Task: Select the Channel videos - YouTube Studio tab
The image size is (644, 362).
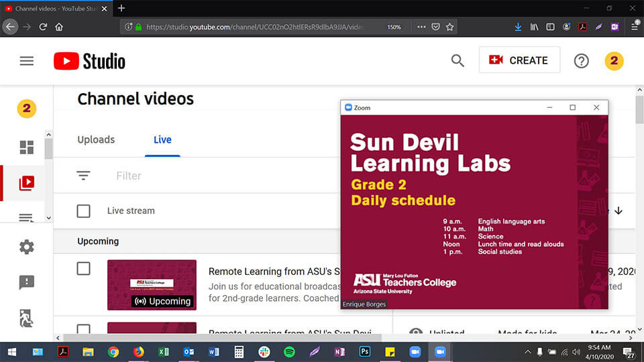Action: tap(56, 8)
